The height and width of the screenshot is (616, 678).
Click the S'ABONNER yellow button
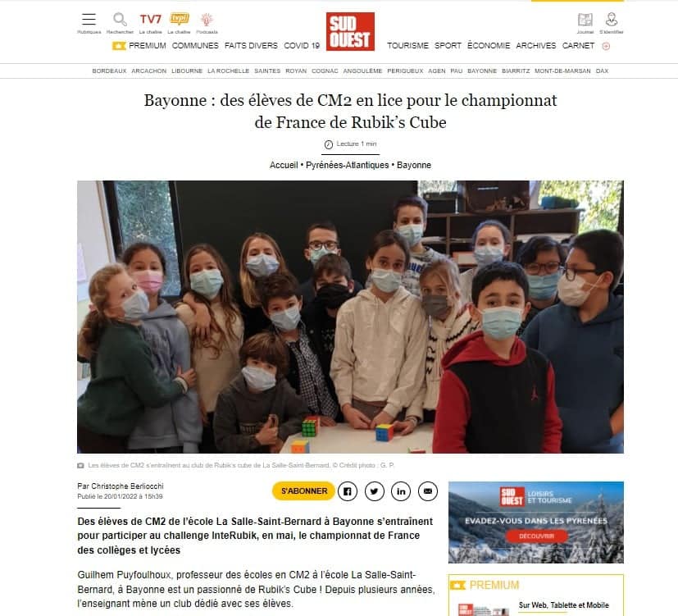[x=303, y=491]
